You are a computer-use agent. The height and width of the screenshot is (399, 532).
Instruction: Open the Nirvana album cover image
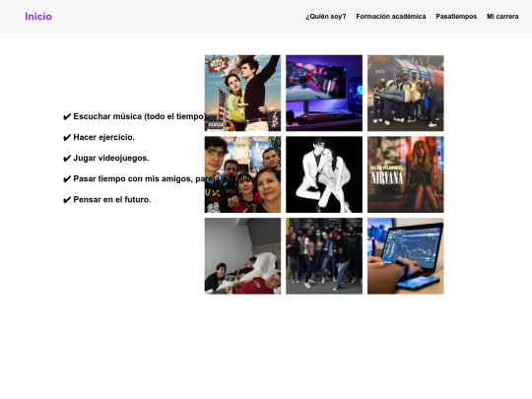pyautogui.click(x=406, y=174)
